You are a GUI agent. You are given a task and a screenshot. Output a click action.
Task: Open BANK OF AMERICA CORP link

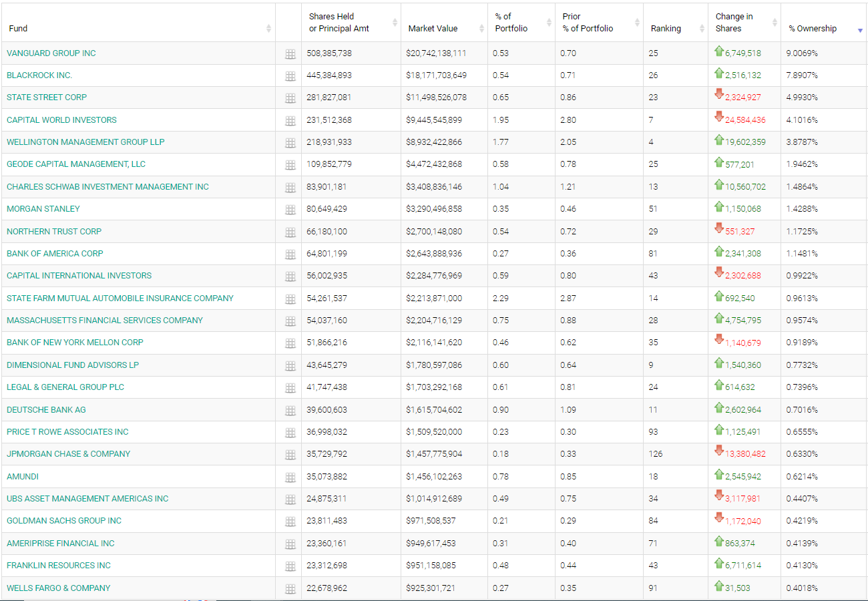pyautogui.click(x=55, y=254)
